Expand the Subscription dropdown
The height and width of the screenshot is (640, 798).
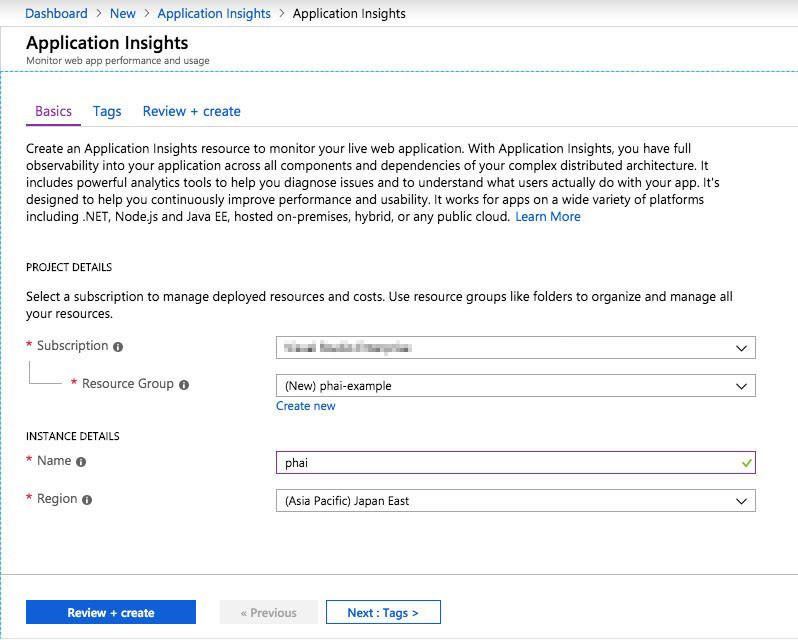click(516, 348)
